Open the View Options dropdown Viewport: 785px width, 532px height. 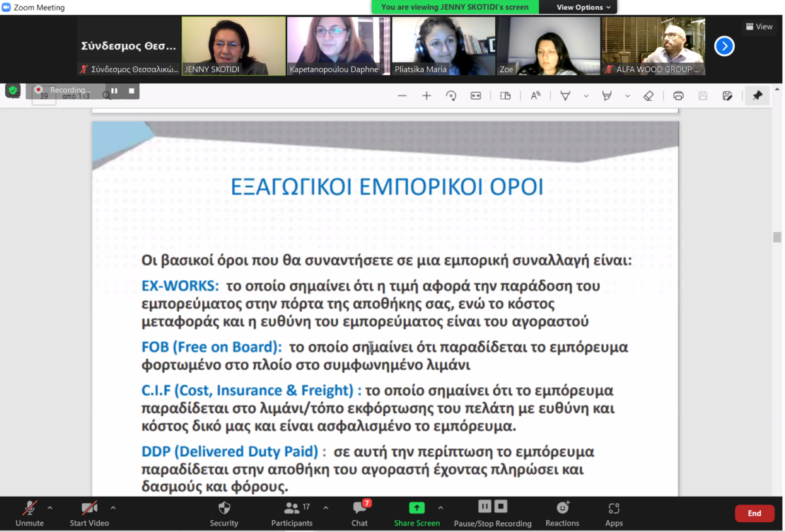pos(584,7)
